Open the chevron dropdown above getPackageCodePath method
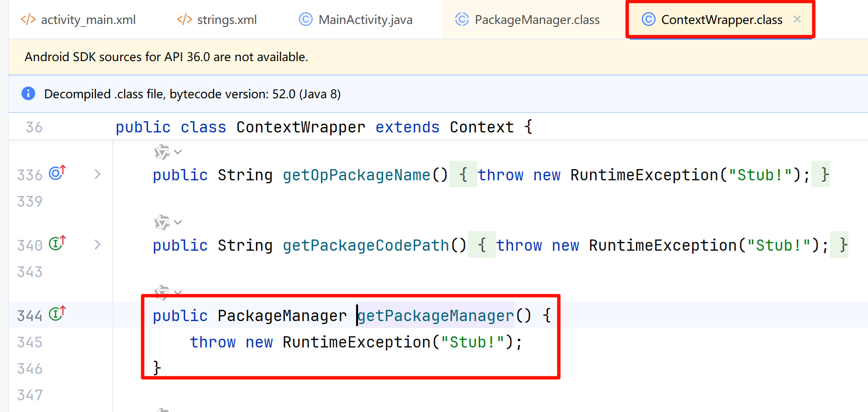 coord(178,222)
